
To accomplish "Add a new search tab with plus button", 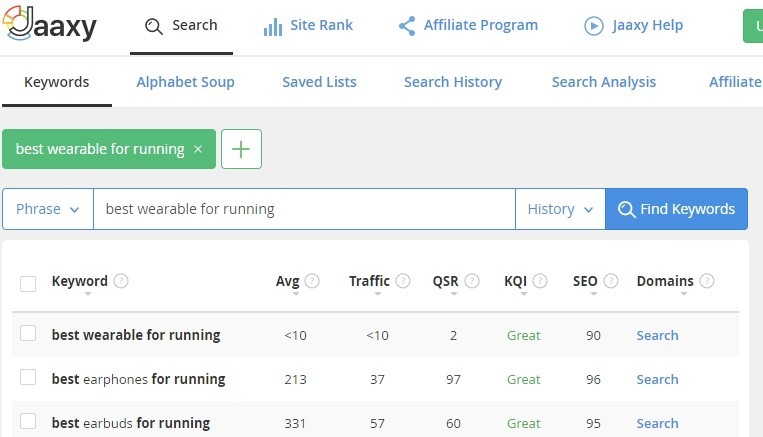I will tap(241, 149).
